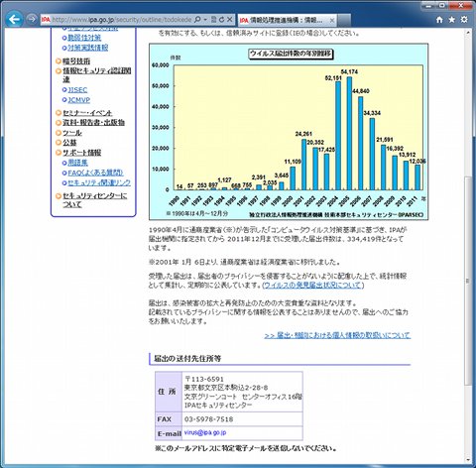Click the search magnifier in address bar
The height and width of the screenshot is (468, 476).
tap(197, 20)
